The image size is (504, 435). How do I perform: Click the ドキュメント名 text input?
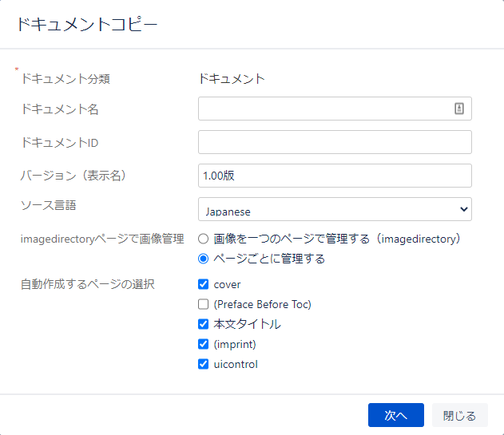coord(323,109)
